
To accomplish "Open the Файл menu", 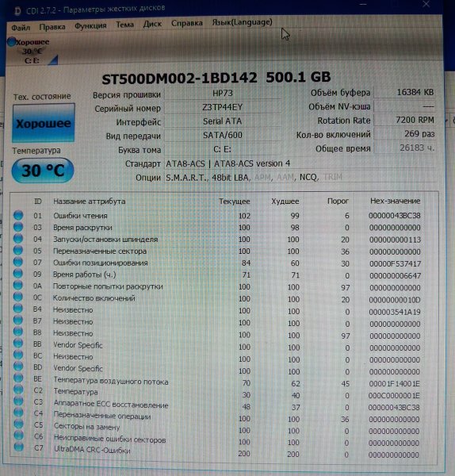I will click(21, 28).
